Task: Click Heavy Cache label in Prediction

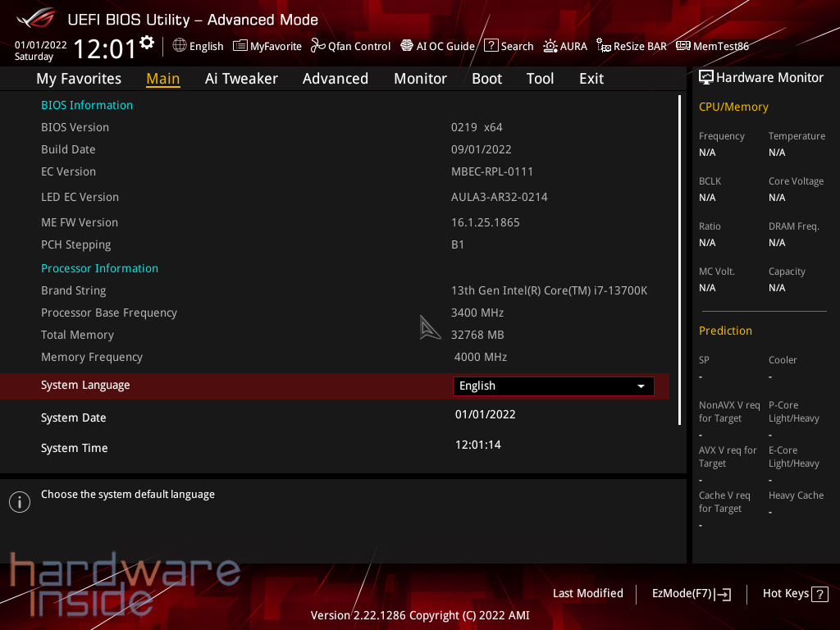Action: tap(796, 495)
